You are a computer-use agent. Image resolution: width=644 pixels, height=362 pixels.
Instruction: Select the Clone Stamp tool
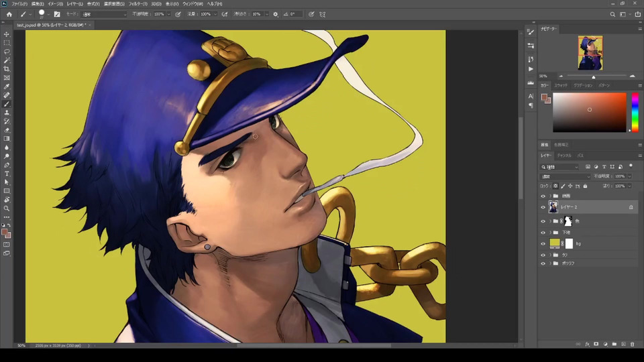pyautogui.click(x=7, y=113)
